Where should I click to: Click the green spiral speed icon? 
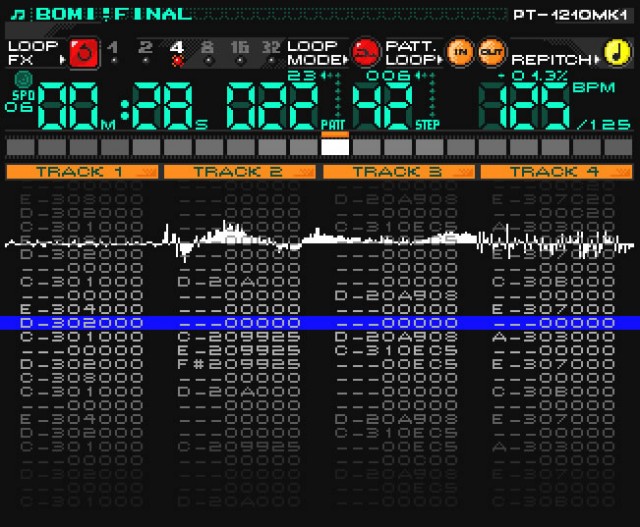(21, 77)
